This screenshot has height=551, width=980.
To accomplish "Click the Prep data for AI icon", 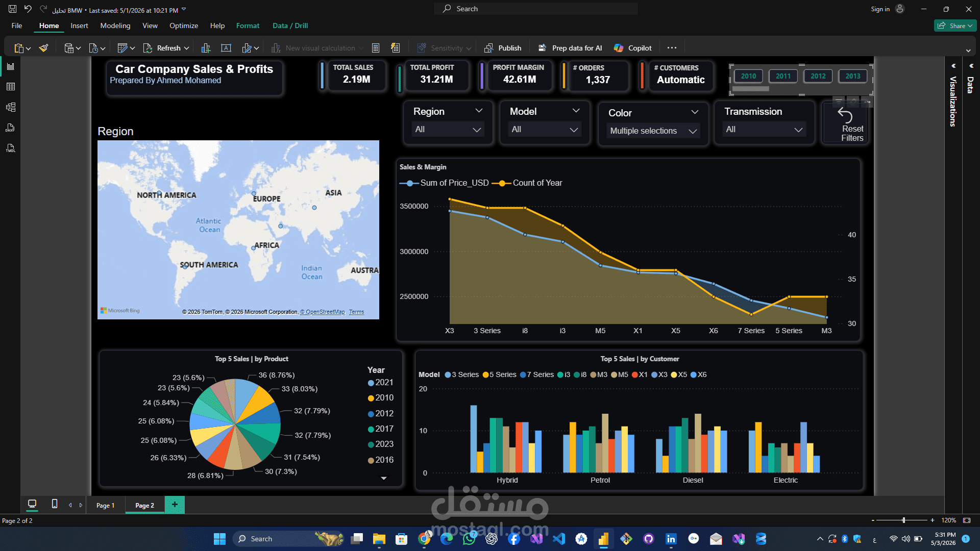I will coord(543,48).
